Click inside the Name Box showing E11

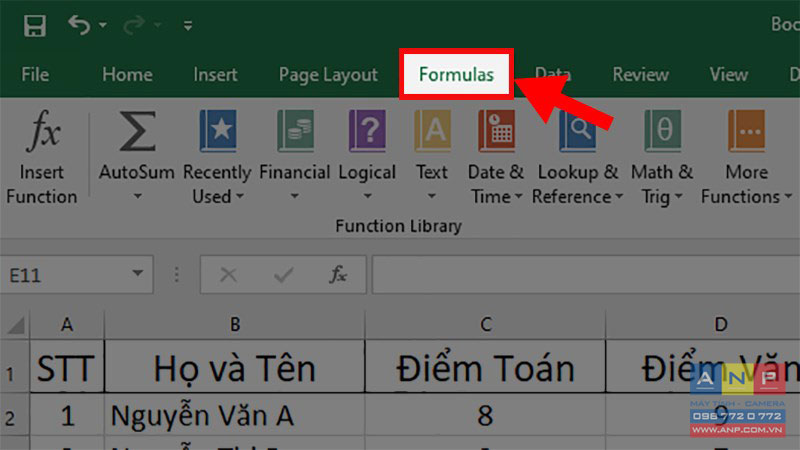[x=64, y=276]
